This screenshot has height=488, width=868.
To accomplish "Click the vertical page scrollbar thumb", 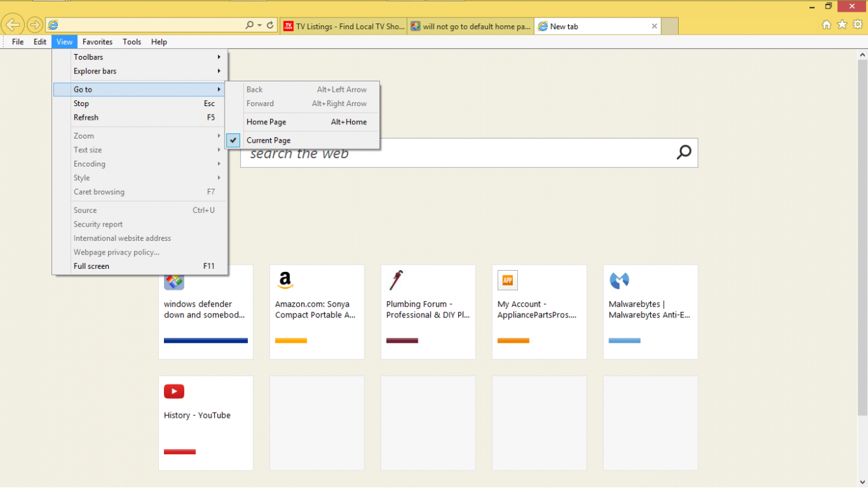I will (863, 237).
